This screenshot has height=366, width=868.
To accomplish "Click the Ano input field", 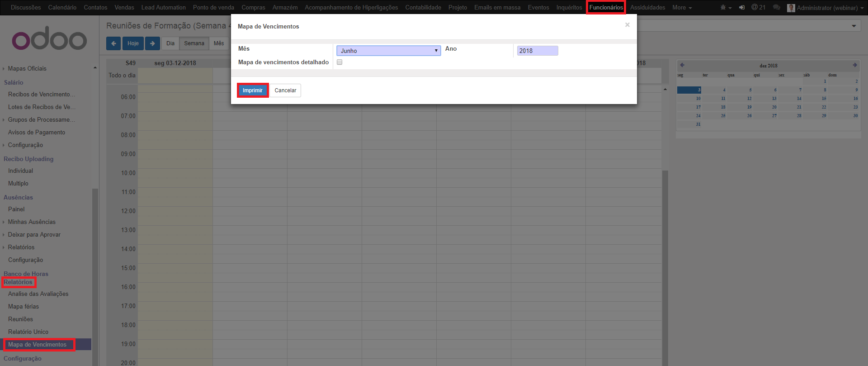I will [537, 51].
